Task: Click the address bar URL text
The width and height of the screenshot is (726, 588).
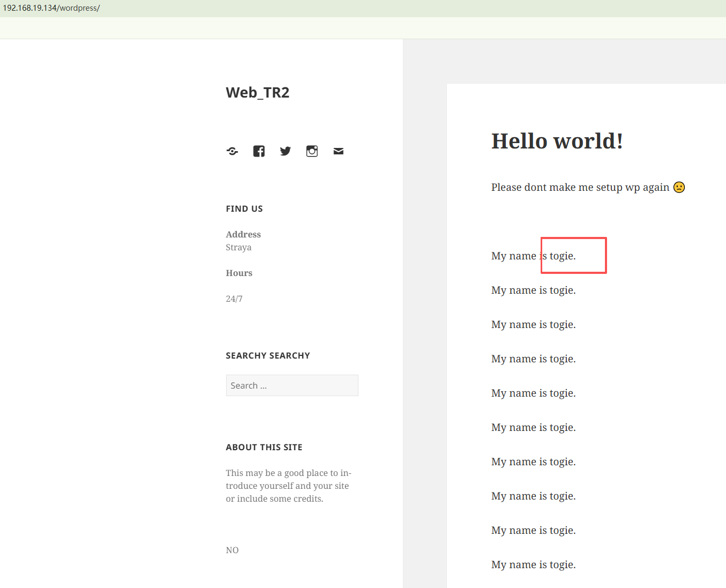Action: [x=51, y=8]
